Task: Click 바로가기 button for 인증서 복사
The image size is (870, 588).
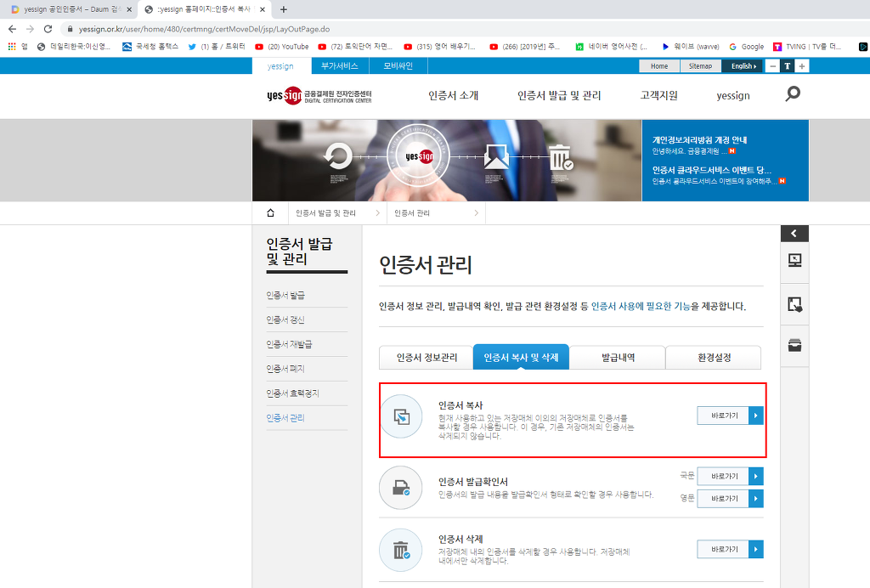Action: [x=730, y=416]
